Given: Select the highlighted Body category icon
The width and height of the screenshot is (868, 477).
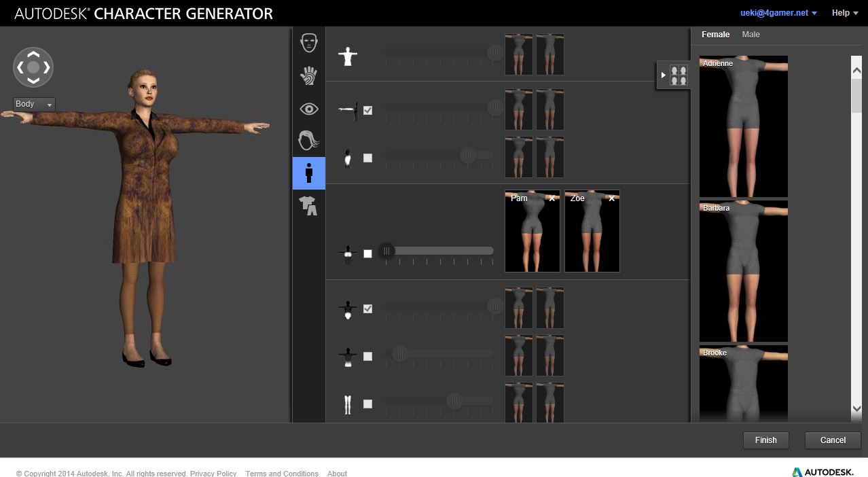Looking at the screenshot, I should (x=309, y=173).
